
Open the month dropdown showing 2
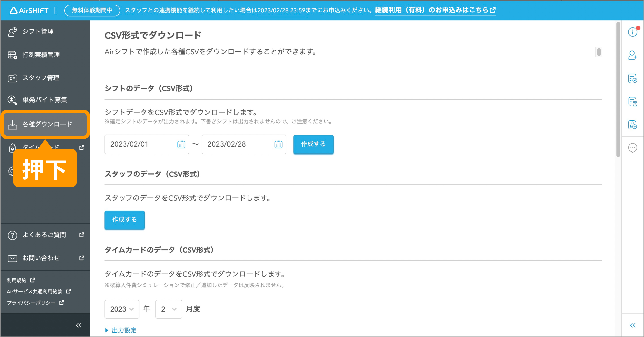point(169,309)
